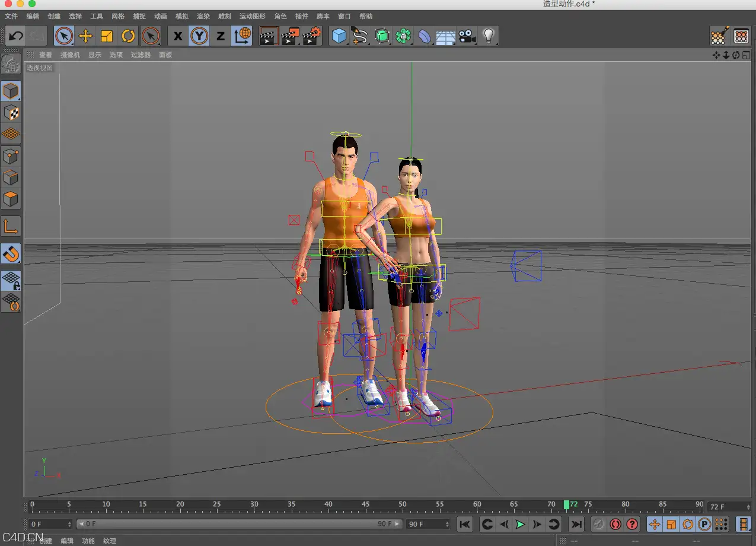Screen dimensions: 756x546
Task: Add a Cube primitive object
Action: click(339, 36)
